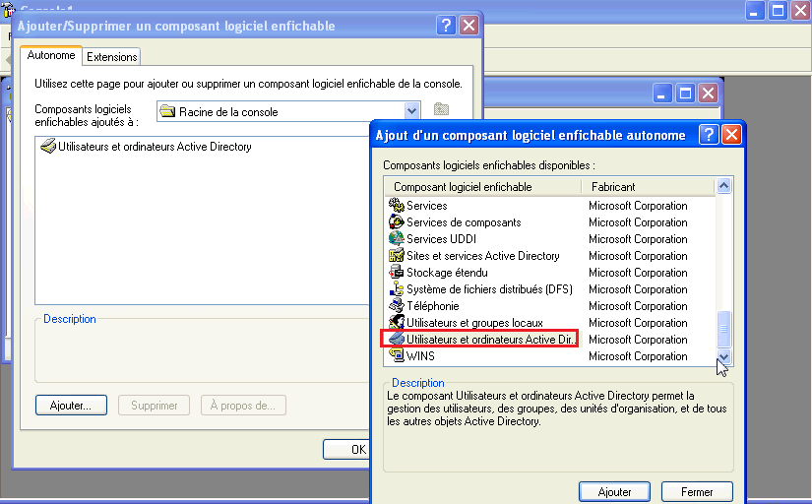Viewport: 812px width, 504px height.
Task: Click the Stockage étendu icon
Action: click(397, 272)
